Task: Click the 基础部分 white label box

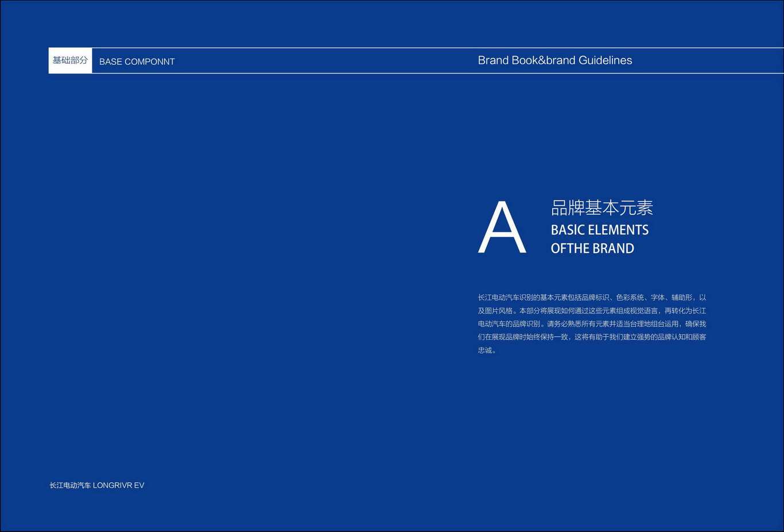Action: [70, 60]
